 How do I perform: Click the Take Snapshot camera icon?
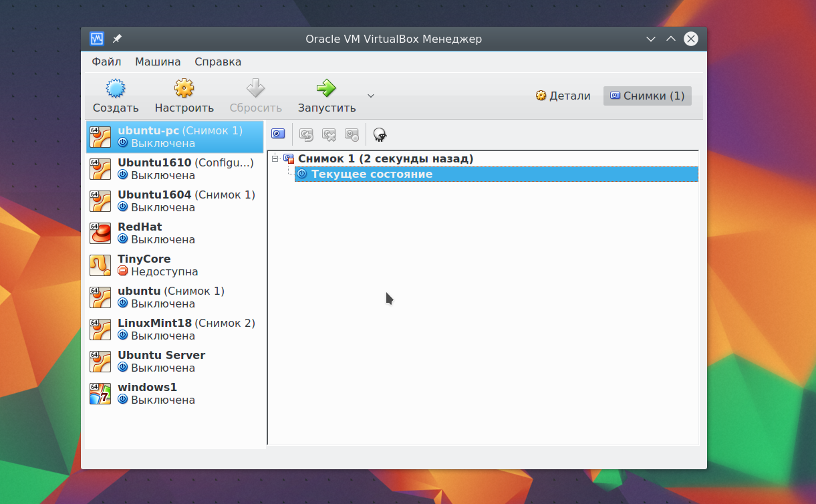coord(277,134)
